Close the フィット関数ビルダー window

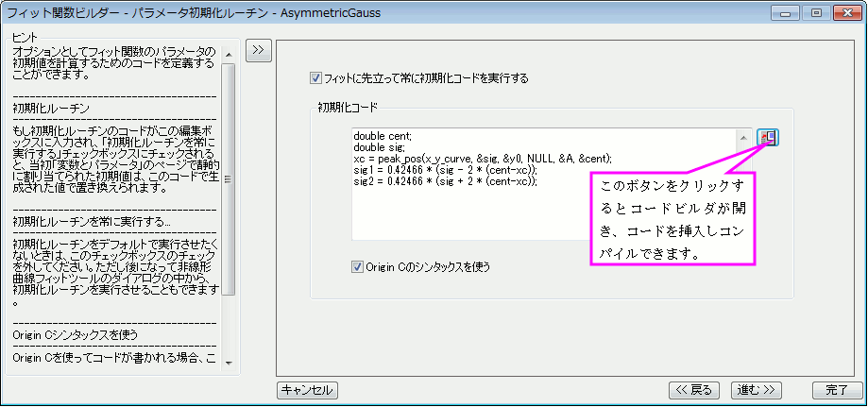(x=846, y=12)
